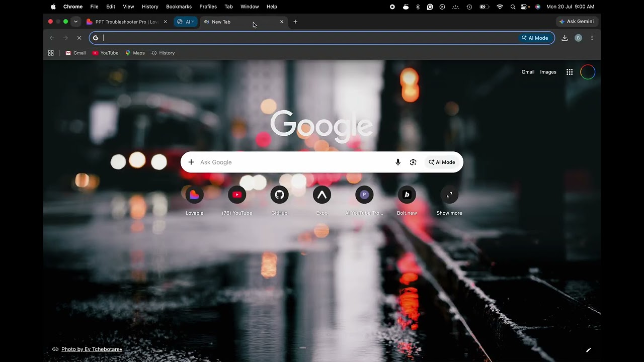This screenshot has height=362, width=644.
Task: Open Spotlight search in the menu bar
Action: pos(513,7)
